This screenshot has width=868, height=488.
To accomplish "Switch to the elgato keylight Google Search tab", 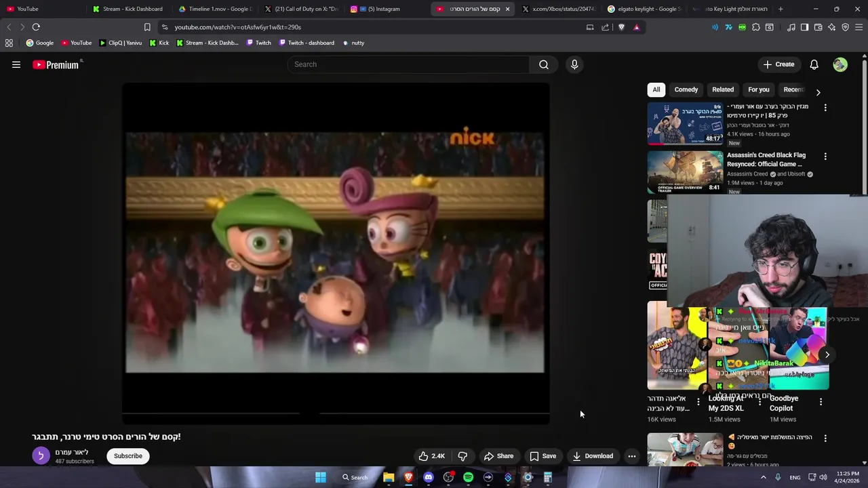I will click(x=644, y=9).
